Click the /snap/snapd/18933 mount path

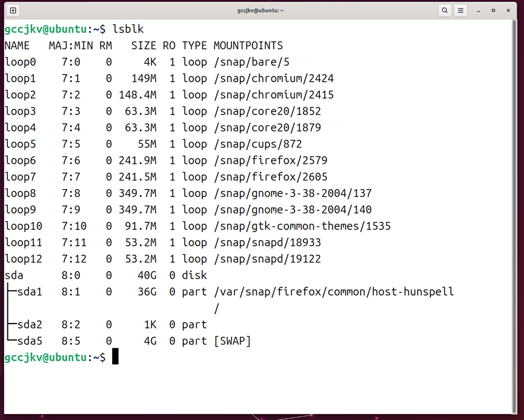[267, 242]
